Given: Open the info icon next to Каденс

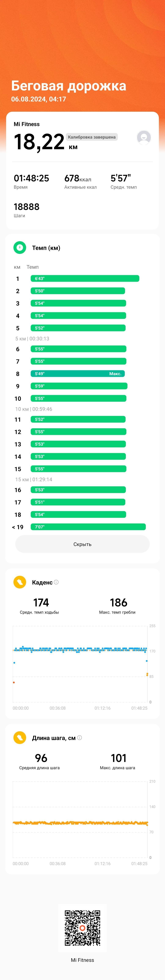Looking at the screenshot, I should tap(56, 582).
